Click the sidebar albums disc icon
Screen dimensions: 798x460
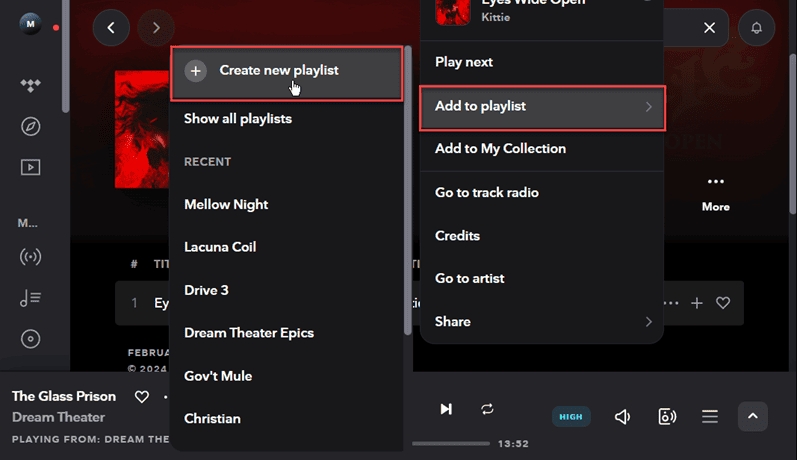pos(30,339)
